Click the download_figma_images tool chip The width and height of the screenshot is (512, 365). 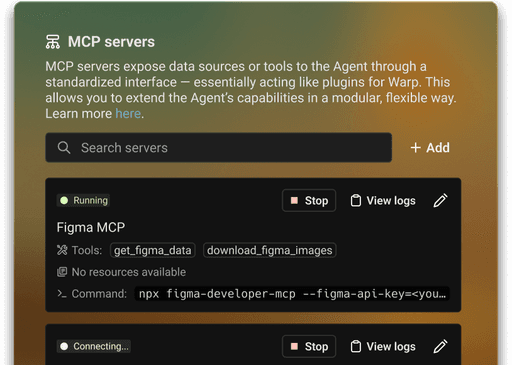click(x=270, y=250)
